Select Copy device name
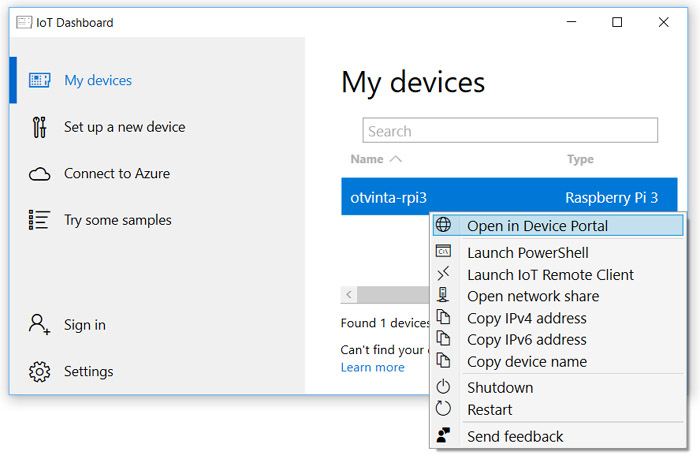The height and width of the screenshot is (459, 700). 558,362
